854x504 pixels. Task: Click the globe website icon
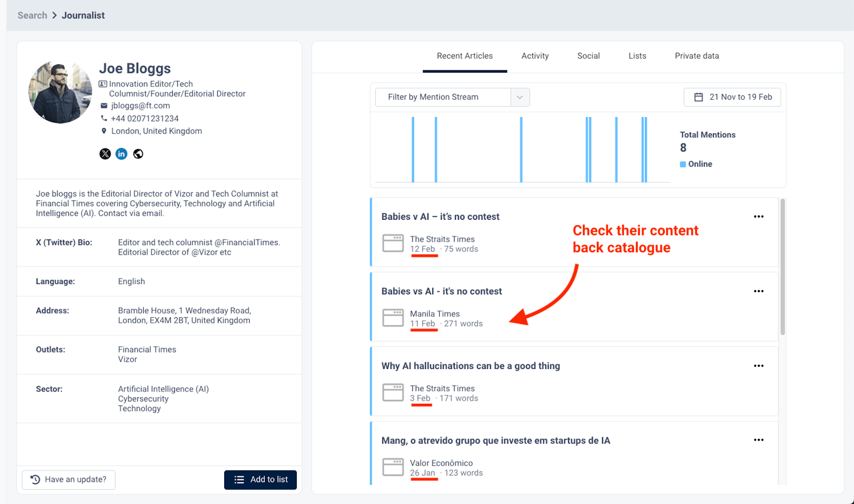coord(138,154)
